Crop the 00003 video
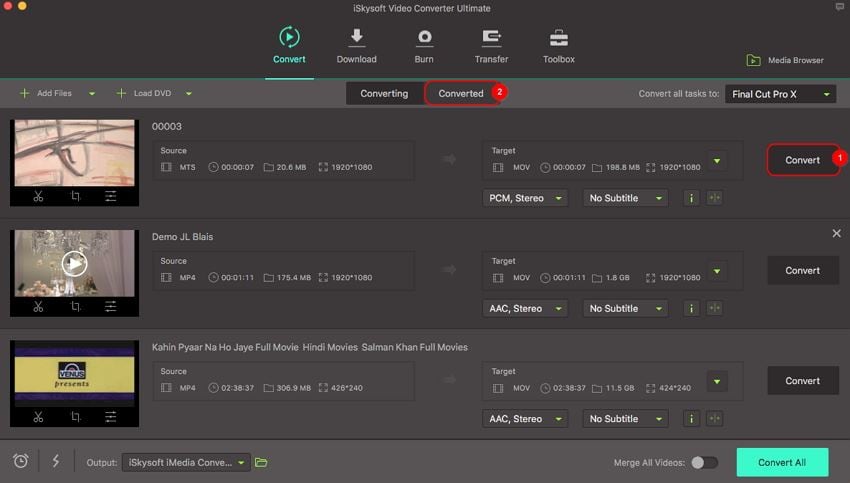This screenshot has width=850, height=483. pyautogui.click(x=75, y=196)
